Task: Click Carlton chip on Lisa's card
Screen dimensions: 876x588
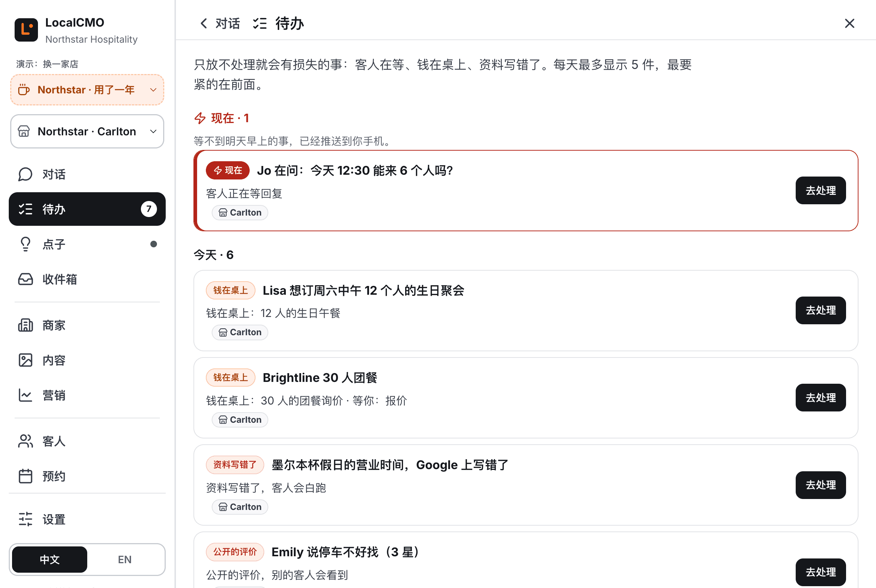Action: (x=240, y=333)
